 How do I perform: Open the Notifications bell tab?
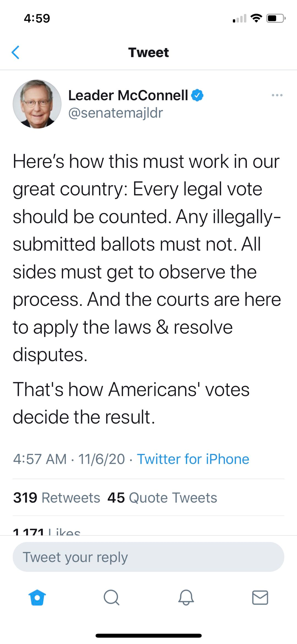coord(186,597)
